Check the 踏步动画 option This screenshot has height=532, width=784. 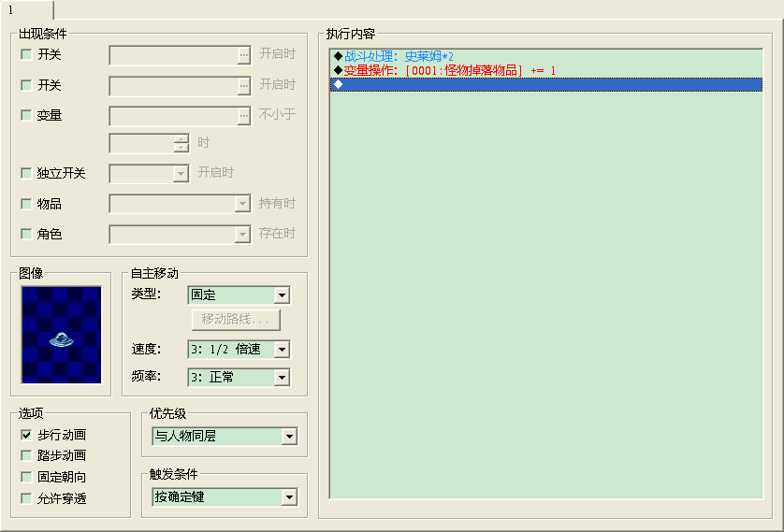click(26, 455)
